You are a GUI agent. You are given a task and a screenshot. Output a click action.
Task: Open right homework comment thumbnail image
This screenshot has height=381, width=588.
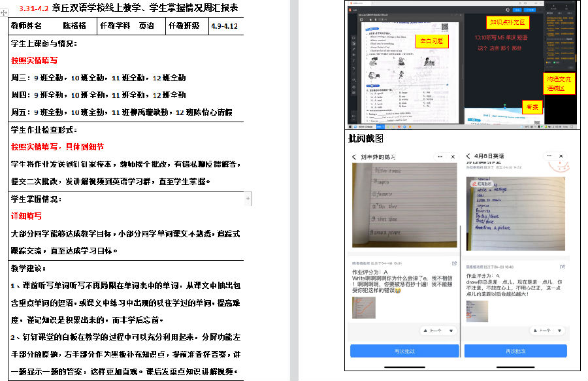[x=476, y=311]
